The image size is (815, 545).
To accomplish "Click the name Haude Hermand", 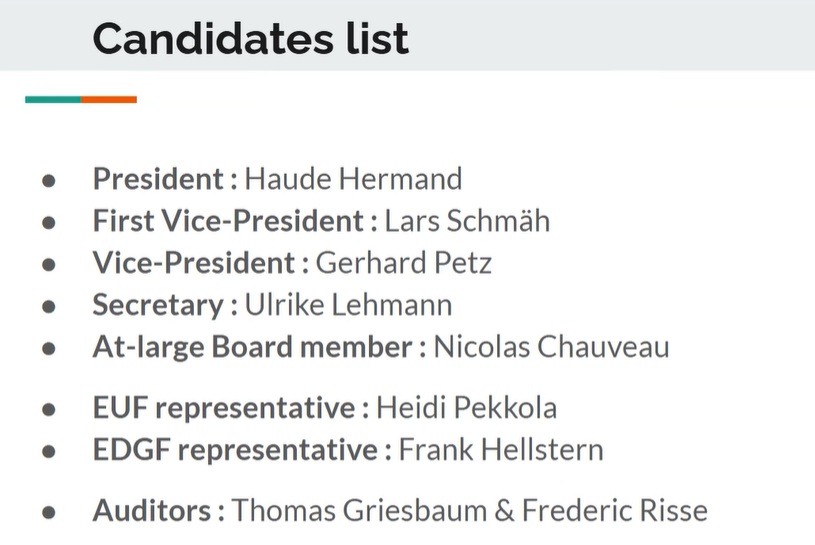I will 353,179.
